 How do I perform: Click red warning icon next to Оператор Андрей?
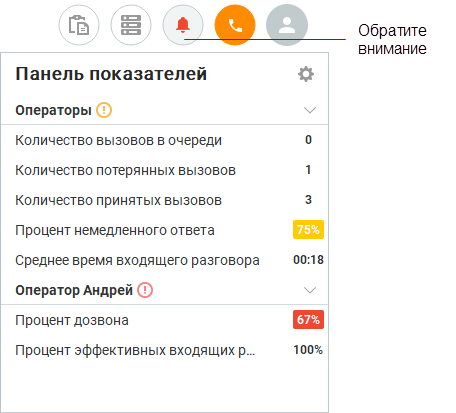click(x=145, y=290)
